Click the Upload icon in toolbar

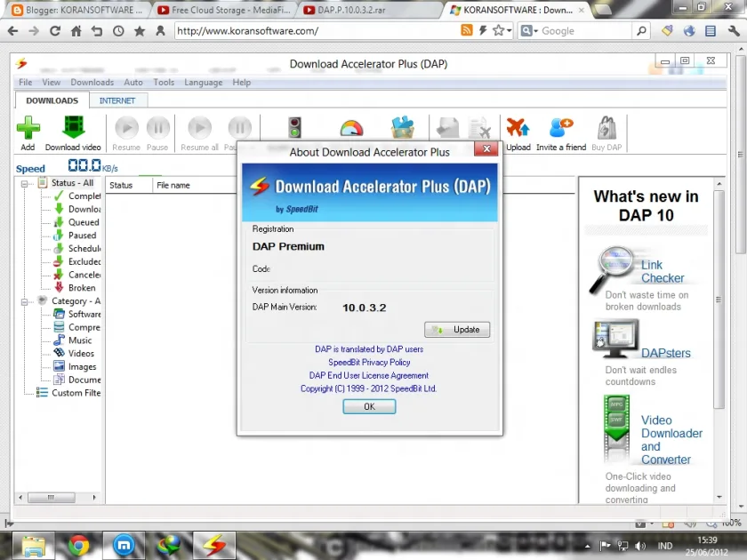(x=518, y=128)
